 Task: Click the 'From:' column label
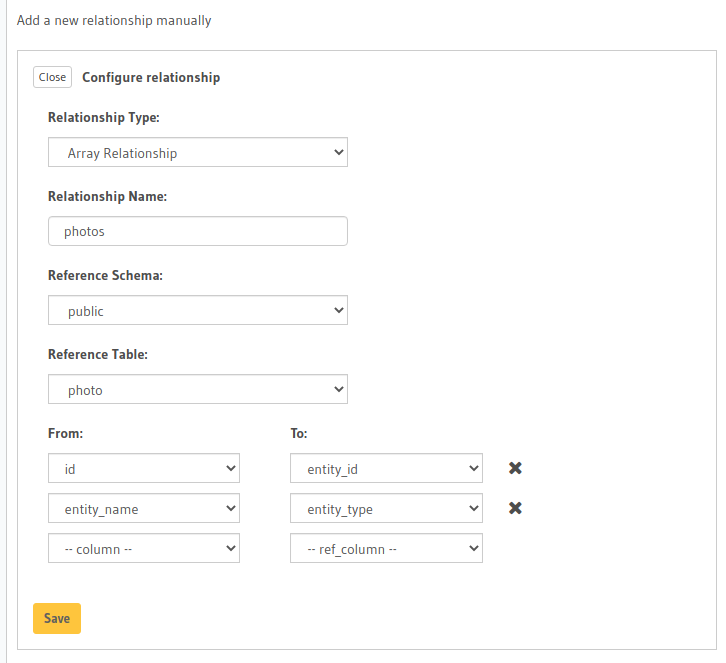pyautogui.click(x=65, y=434)
